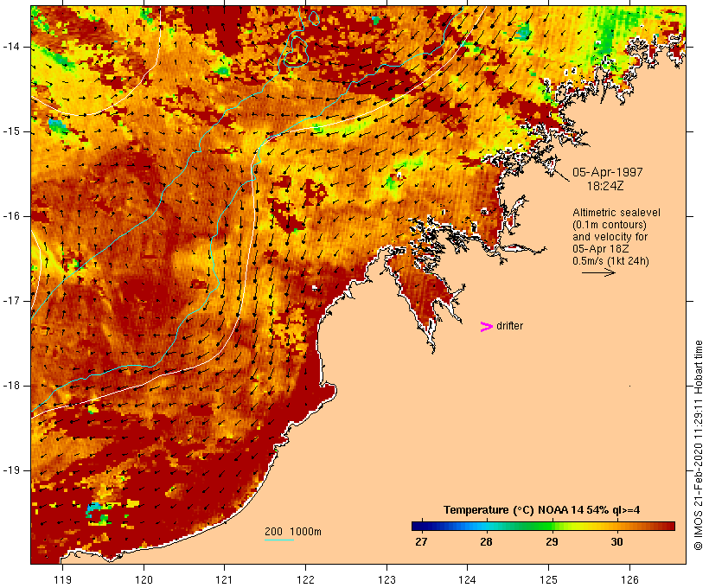Click latitude axis label '-19'

pyautogui.click(x=11, y=470)
